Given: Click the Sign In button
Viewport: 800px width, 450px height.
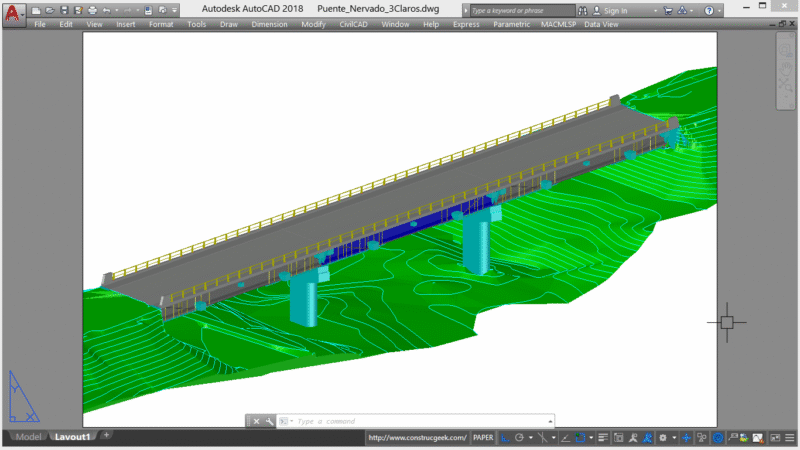Looking at the screenshot, I should click(610, 10).
